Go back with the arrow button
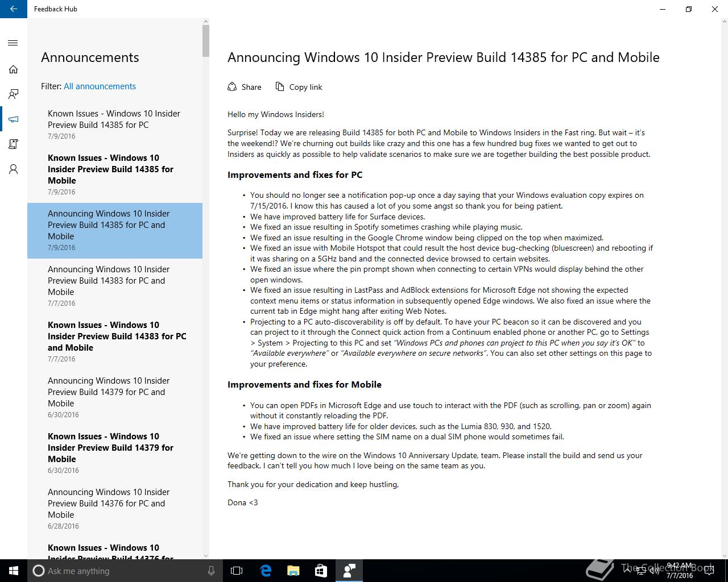 pyautogui.click(x=14, y=9)
